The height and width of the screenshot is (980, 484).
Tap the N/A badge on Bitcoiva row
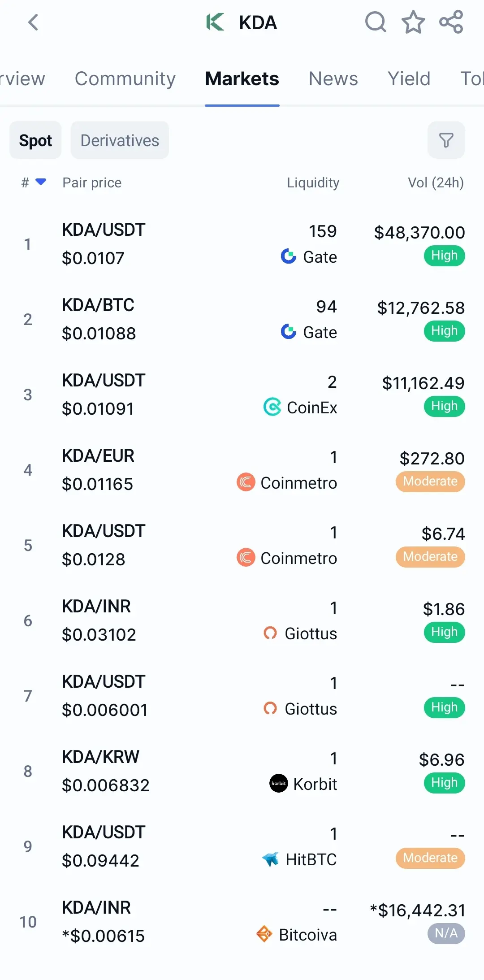(x=446, y=933)
